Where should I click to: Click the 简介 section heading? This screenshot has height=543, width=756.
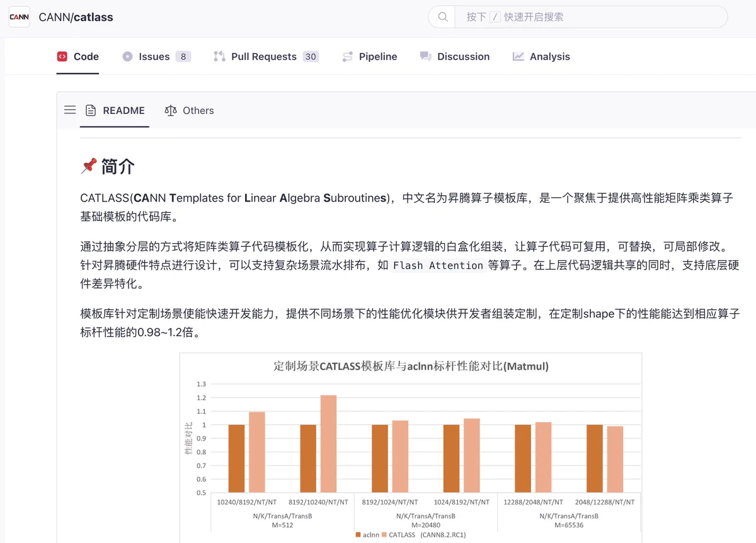pos(118,166)
